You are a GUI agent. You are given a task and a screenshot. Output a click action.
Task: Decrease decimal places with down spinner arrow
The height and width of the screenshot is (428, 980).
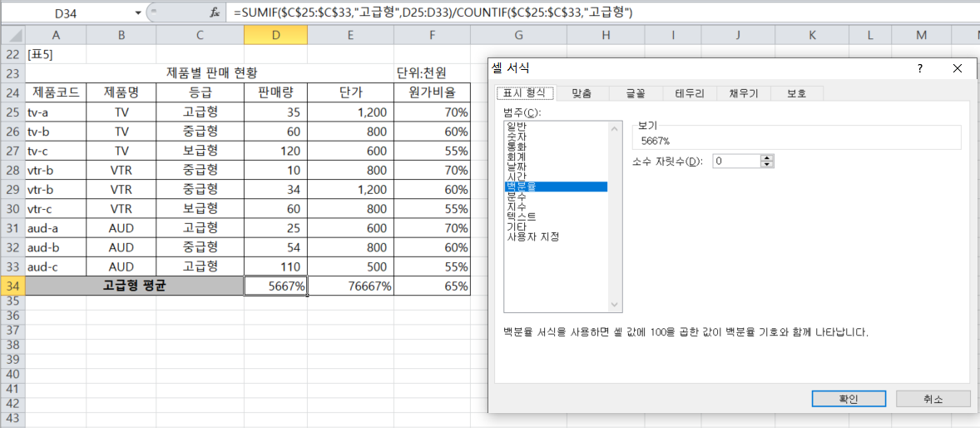767,164
